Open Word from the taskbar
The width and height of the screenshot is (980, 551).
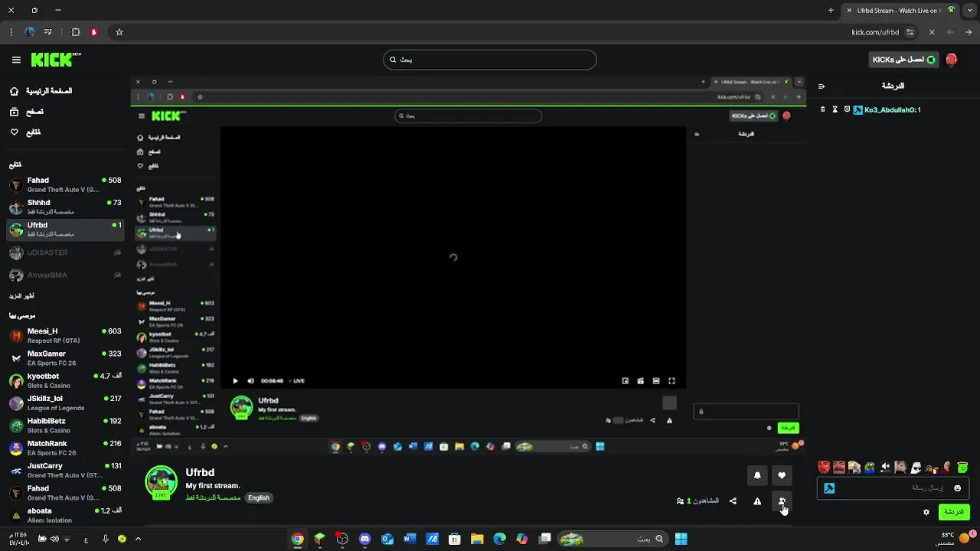click(410, 539)
